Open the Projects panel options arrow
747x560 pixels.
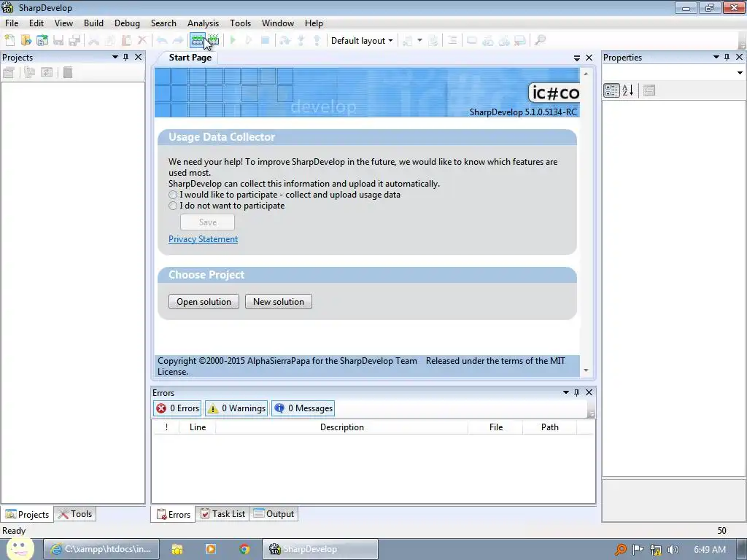pyautogui.click(x=115, y=57)
